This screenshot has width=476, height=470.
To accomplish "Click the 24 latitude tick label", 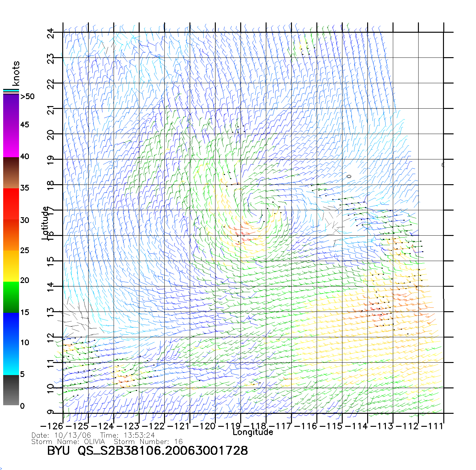I will pyautogui.click(x=51, y=33).
